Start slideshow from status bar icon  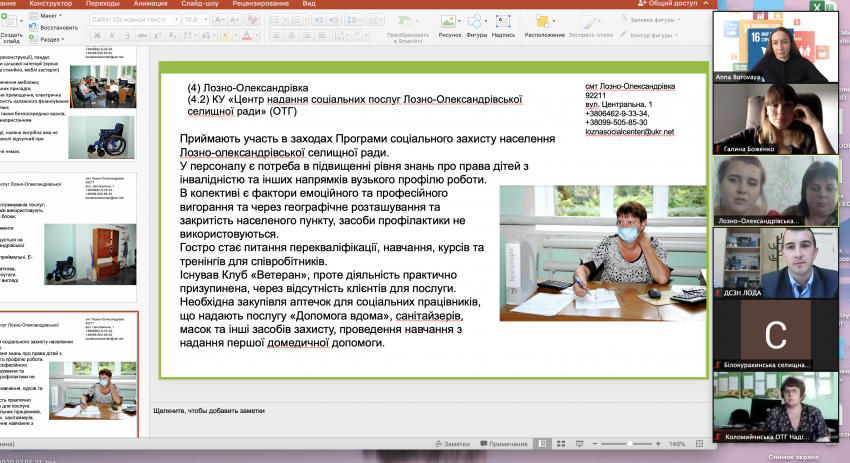click(579, 443)
